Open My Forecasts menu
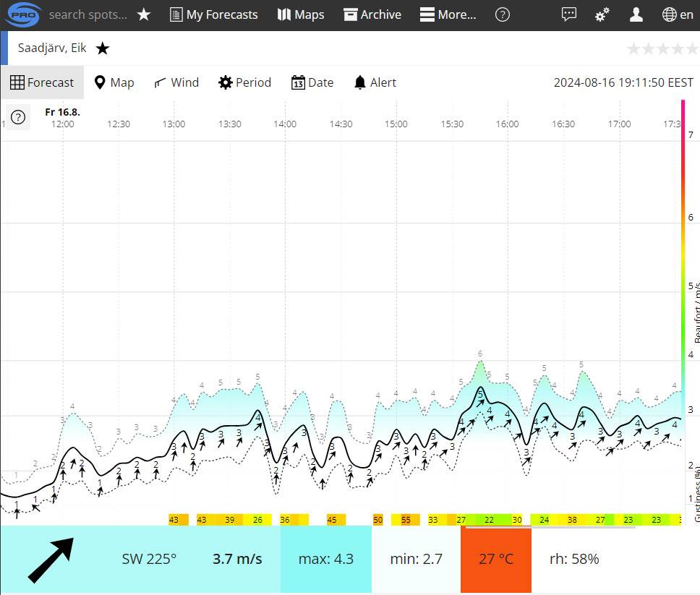The height and width of the screenshot is (595, 700). (x=213, y=14)
